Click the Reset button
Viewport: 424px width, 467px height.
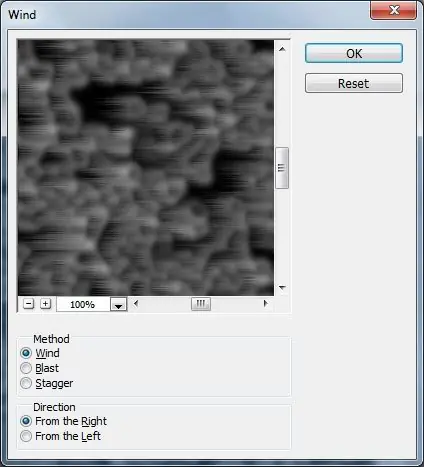click(354, 83)
